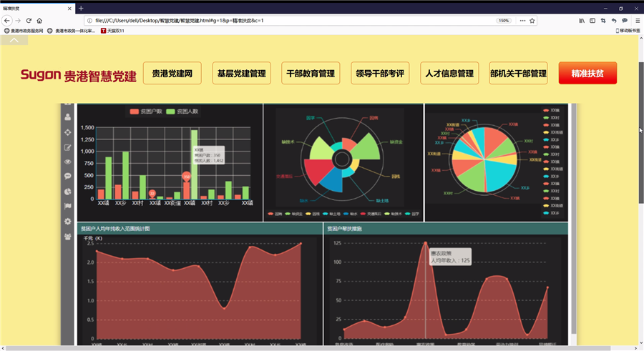Open page actions three-dot menu in address bar

523,21
